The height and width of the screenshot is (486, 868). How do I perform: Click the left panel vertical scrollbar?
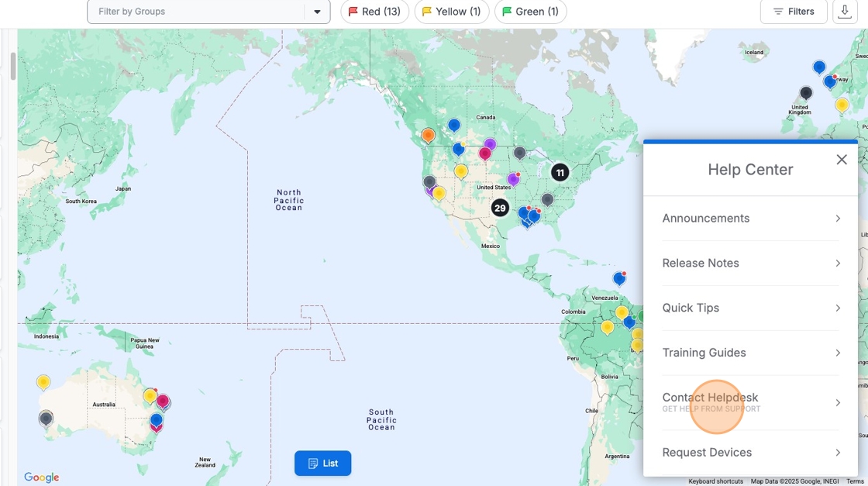click(x=12, y=67)
